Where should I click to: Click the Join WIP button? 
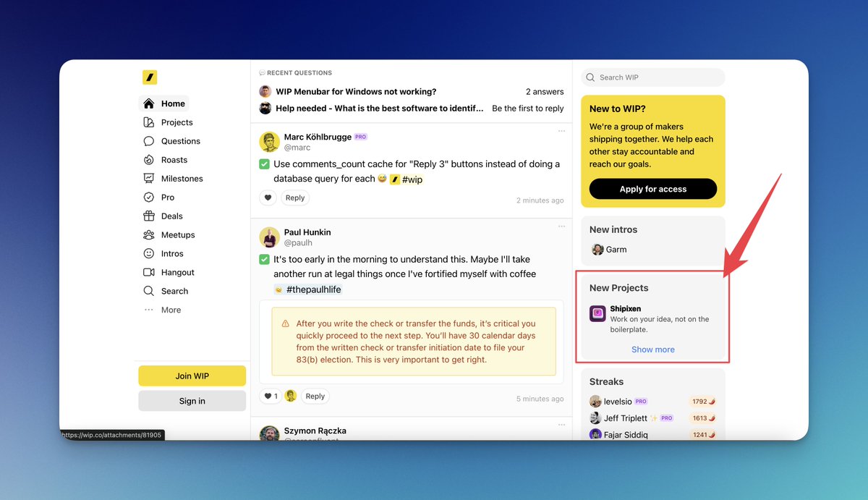coord(192,376)
